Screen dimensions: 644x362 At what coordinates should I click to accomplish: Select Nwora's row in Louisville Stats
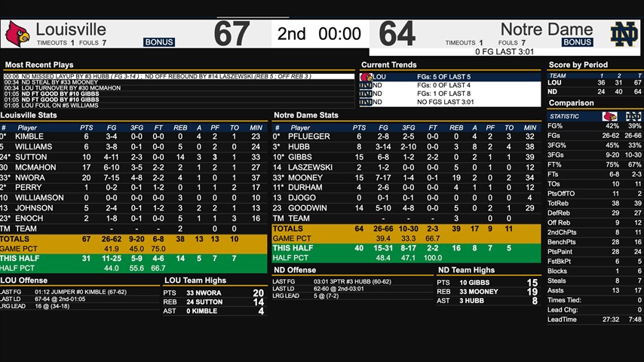(133, 178)
